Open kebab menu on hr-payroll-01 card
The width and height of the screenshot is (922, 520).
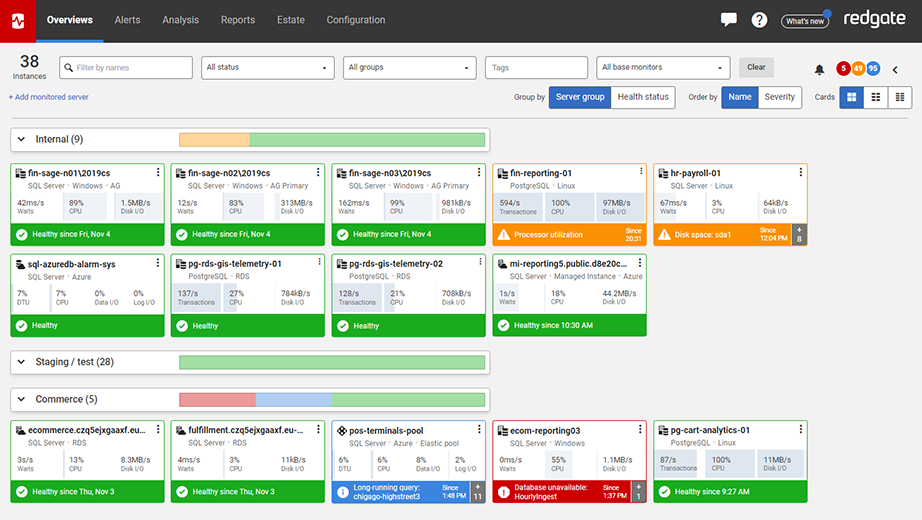coord(800,172)
